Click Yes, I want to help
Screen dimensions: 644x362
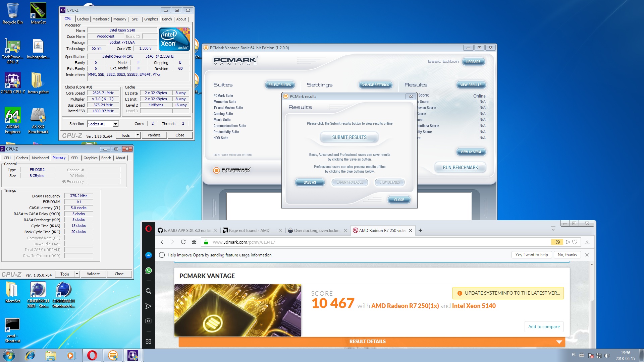[531, 255]
